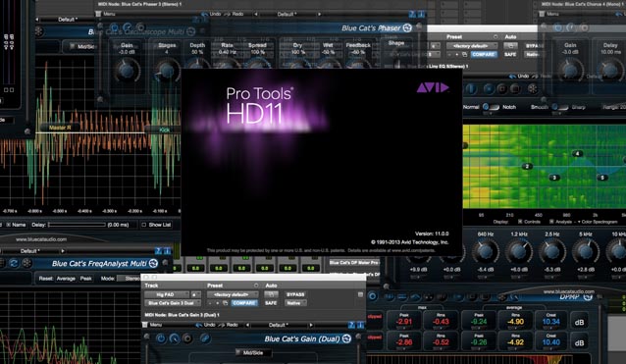Click the BYPASS button in Gain plugin window
Image resolution: width=626 pixels, height=364 pixels.
[295, 294]
